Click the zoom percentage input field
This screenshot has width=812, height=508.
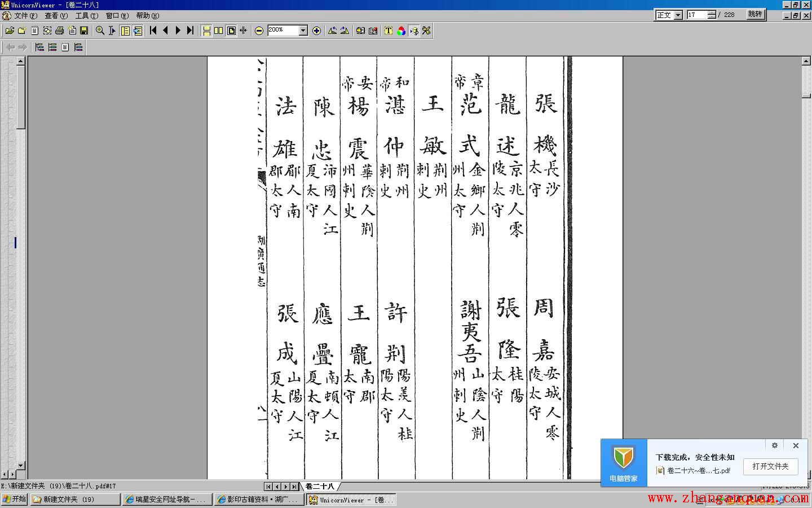coord(283,30)
